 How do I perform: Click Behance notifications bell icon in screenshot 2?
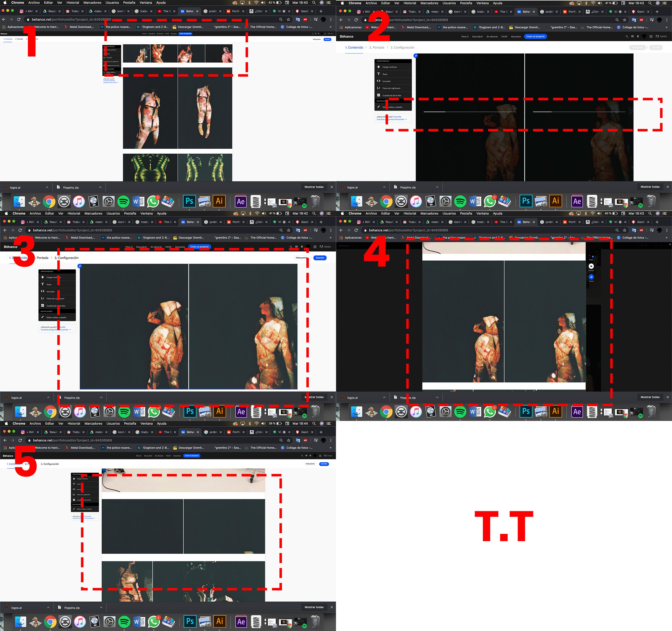[638, 37]
